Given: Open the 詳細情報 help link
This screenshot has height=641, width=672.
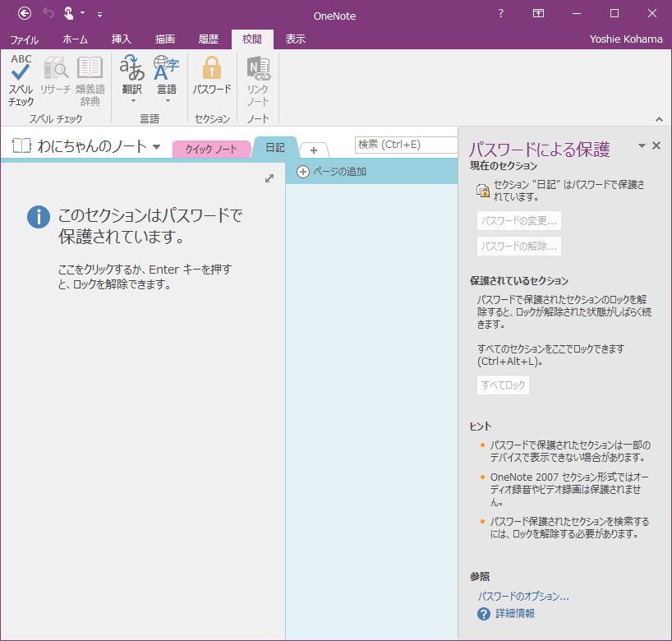Looking at the screenshot, I should point(515,614).
